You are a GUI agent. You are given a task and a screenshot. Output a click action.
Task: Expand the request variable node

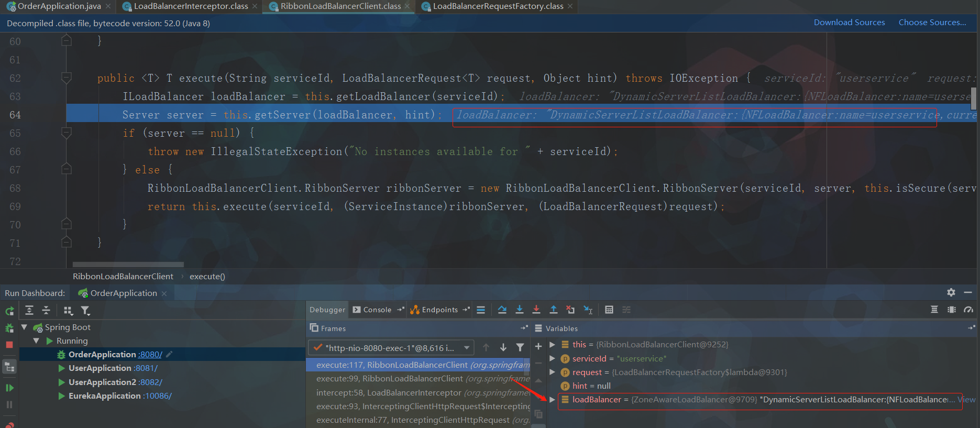[x=552, y=372]
